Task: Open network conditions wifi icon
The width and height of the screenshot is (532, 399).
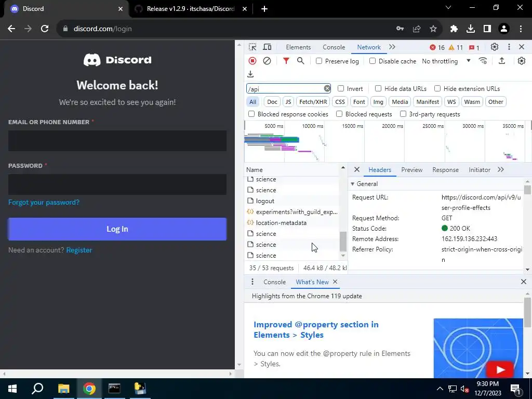Action: point(483,61)
